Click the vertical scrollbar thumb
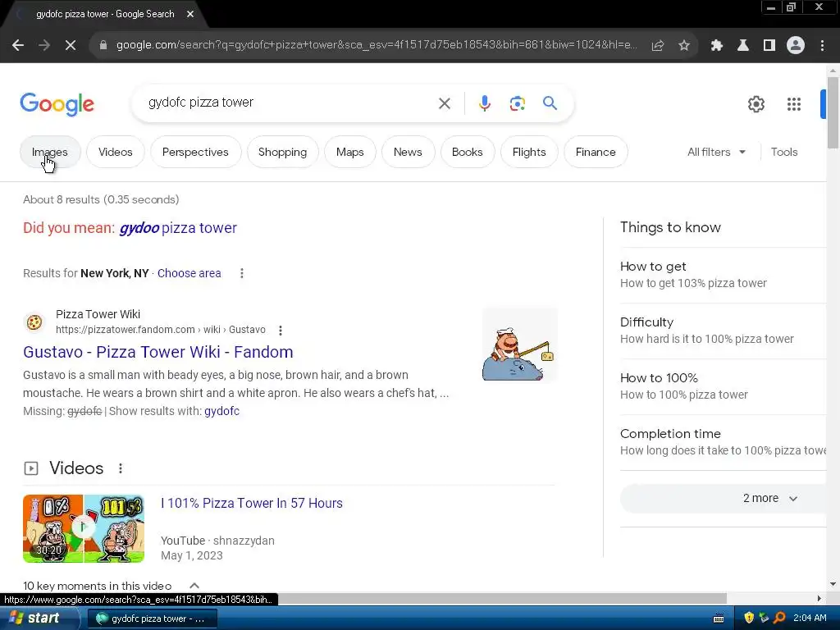Viewport: 840px width, 630px height. point(833,112)
